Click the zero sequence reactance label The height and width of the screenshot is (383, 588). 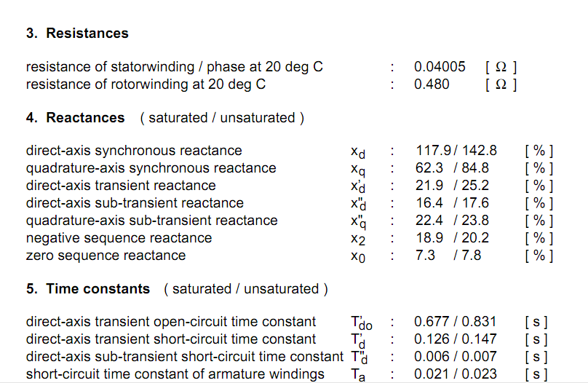[x=106, y=256]
